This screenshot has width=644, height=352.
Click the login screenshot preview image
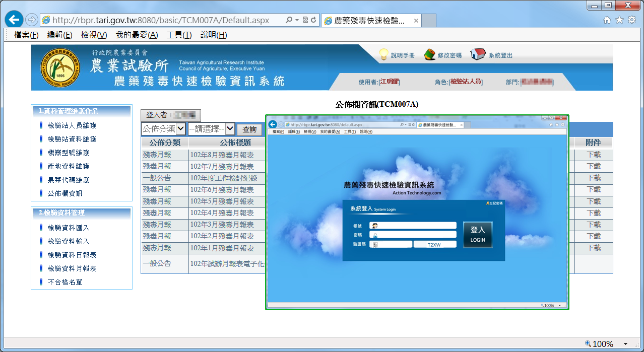click(417, 212)
